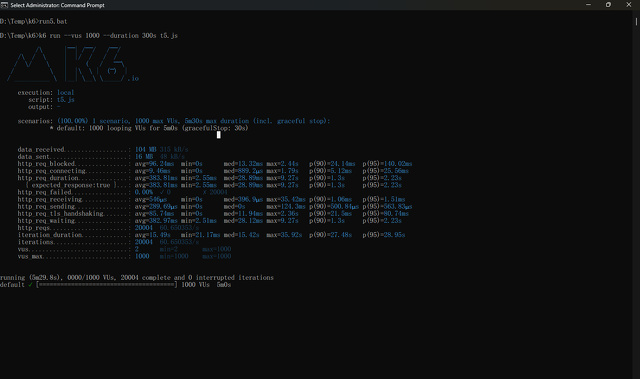Image resolution: width=640 pixels, height=379 pixels.
Task: Click 'p(95)=28.95s' in iteration_duration row
Action: click(384, 235)
